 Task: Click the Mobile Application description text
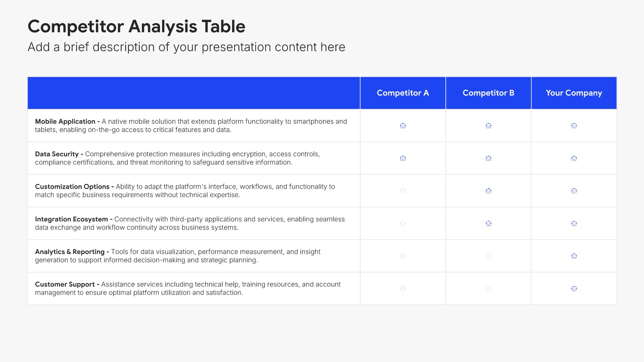(191, 125)
